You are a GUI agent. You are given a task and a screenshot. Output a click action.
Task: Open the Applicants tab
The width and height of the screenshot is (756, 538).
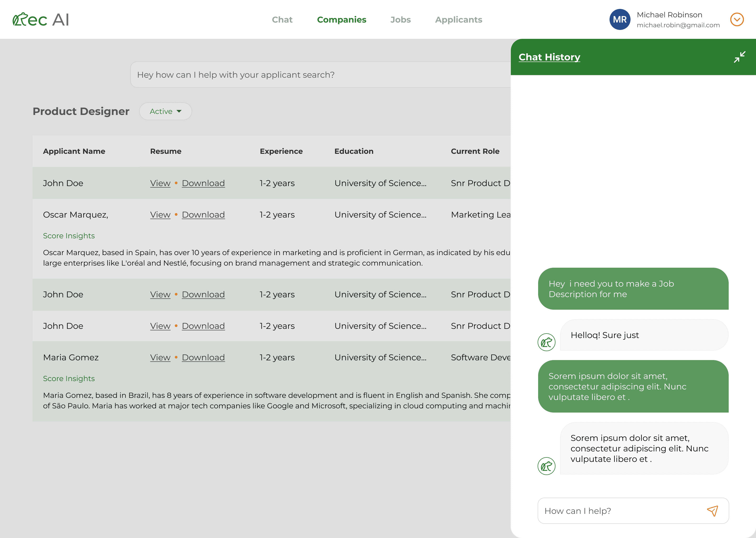coord(459,19)
